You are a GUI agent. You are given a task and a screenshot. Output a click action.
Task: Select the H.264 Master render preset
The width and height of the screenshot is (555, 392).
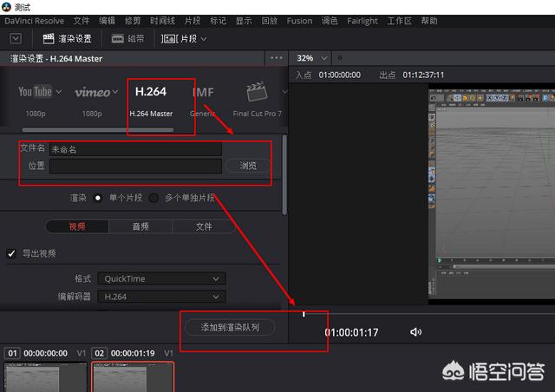151,101
